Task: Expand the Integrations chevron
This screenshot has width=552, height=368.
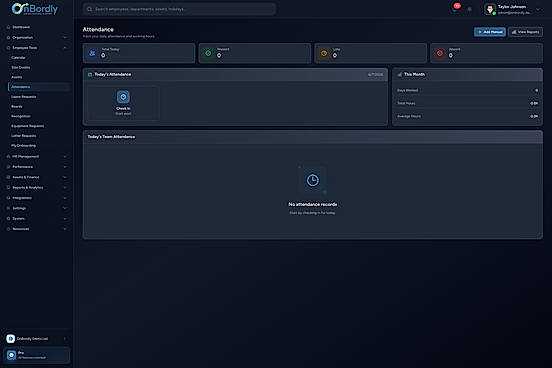Action: click(65, 198)
